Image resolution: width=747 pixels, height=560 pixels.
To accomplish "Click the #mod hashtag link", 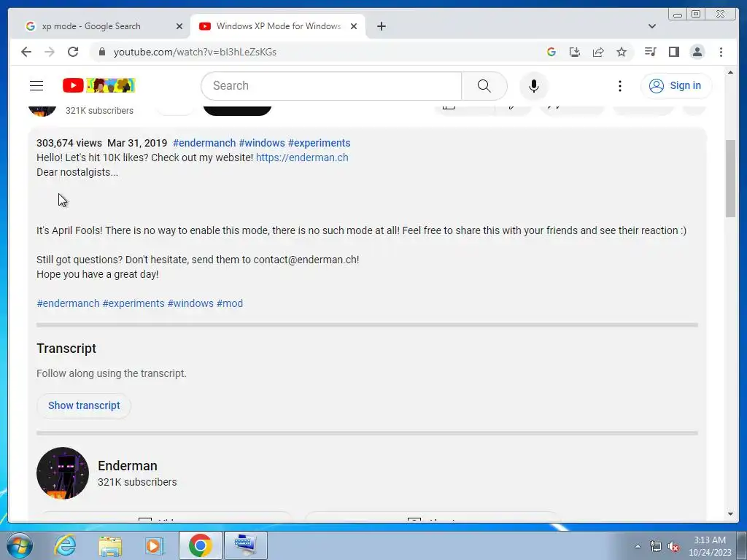I will [x=230, y=303].
